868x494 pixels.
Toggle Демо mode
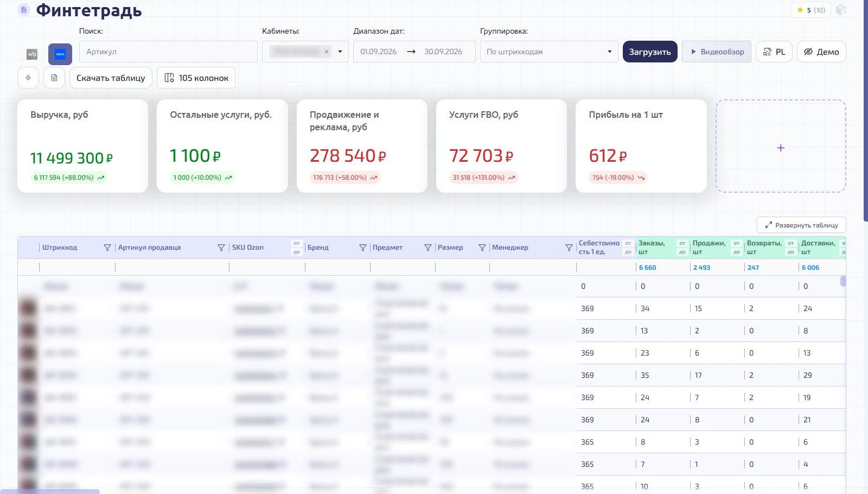821,52
